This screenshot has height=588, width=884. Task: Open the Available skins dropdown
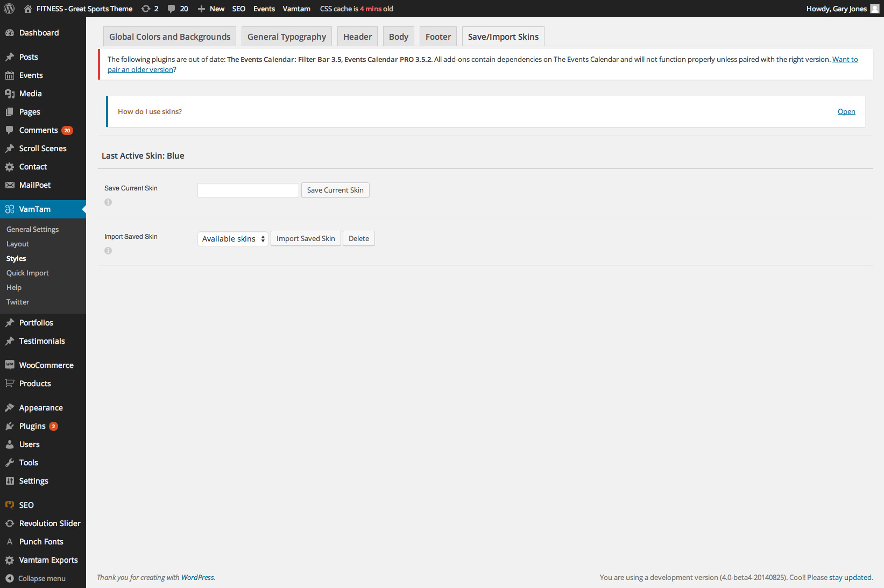click(233, 239)
